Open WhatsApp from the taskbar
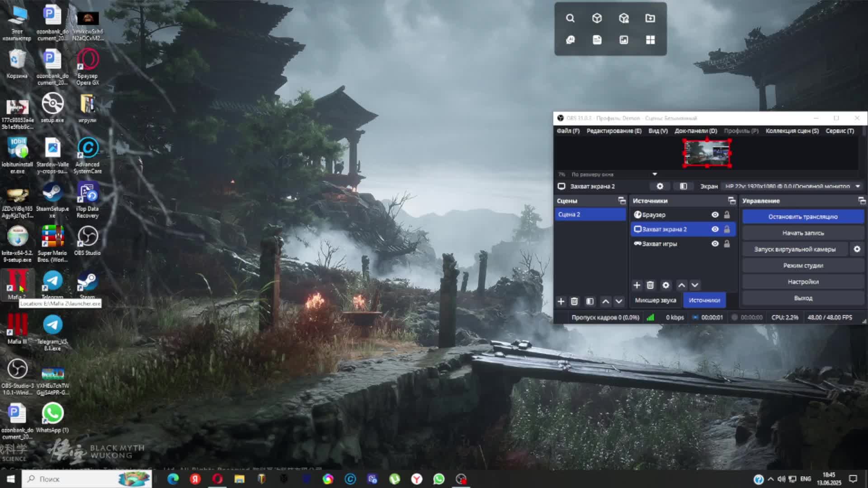This screenshot has height=488, width=868. tap(439, 479)
